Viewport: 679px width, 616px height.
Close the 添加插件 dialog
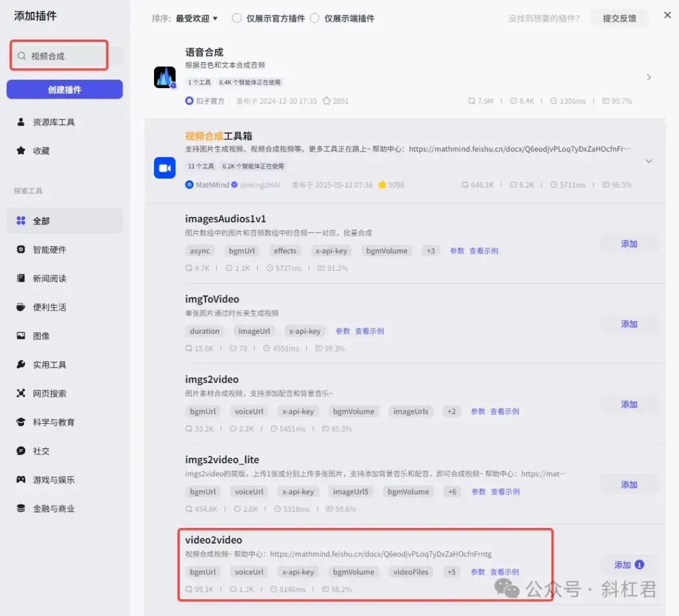click(x=667, y=15)
